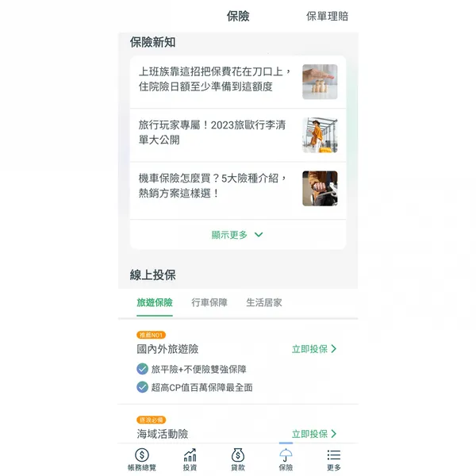Open 保單理賠 at the top right
476x476 pixels.
tap(327, 16)
